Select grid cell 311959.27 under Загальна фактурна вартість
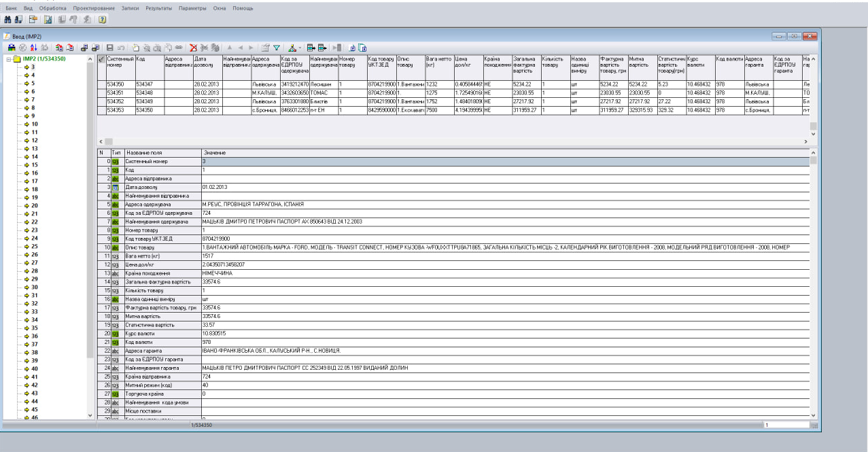 [526, 109]
